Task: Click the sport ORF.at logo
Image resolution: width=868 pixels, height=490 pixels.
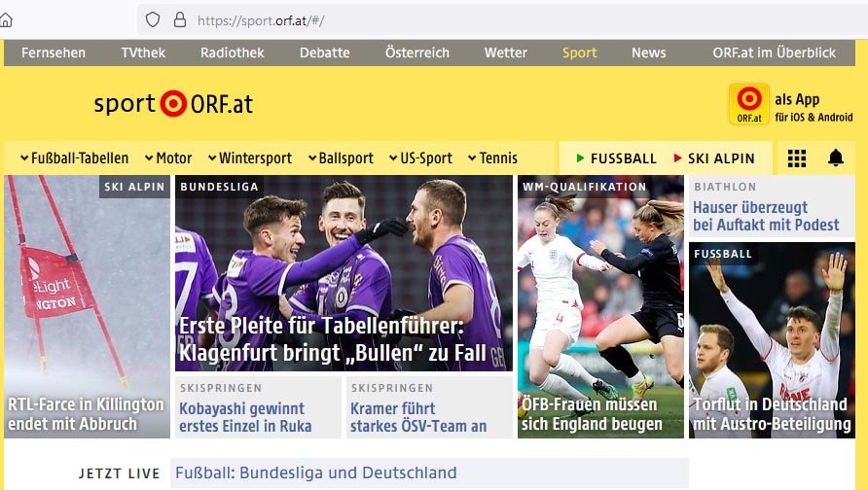Action: click(173, 103)
